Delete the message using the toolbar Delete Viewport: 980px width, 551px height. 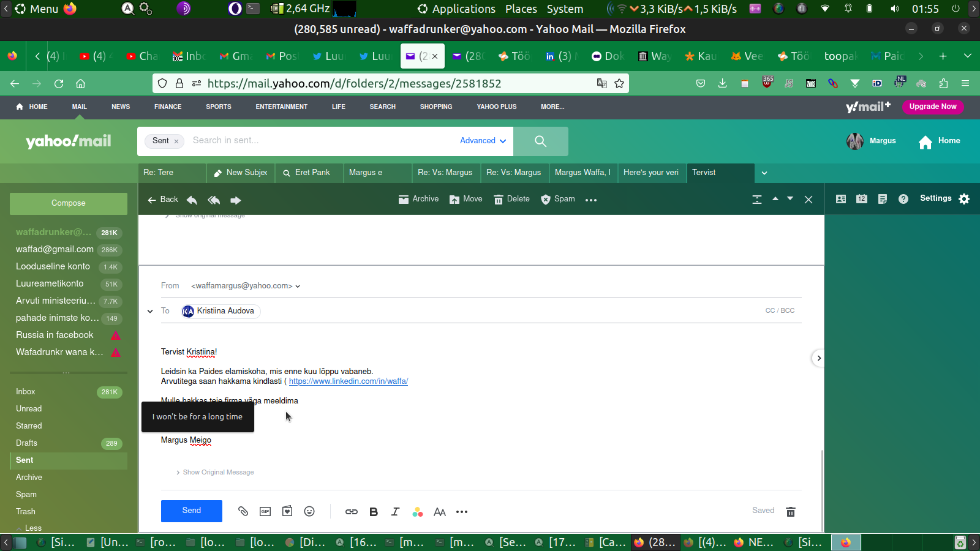coord(511,199)
